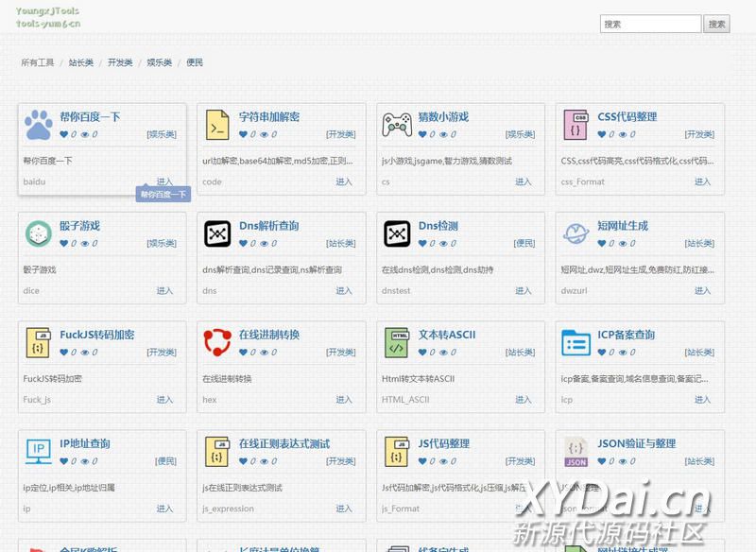Screen dimensions: 756x552
Task: Click 进入 on the js_expression card
Action: pos(344,509)
